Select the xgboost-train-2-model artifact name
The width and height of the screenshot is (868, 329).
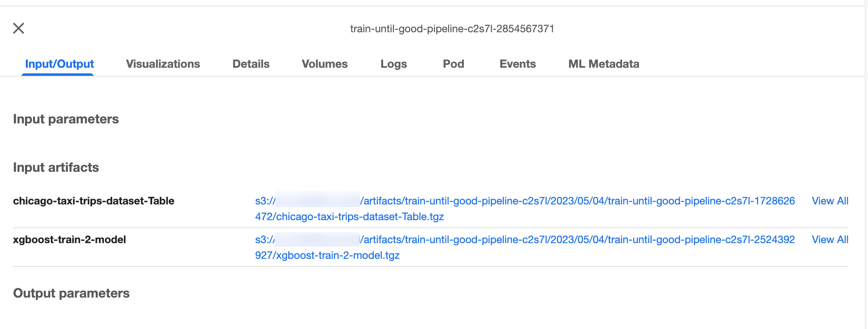point(69,239)
